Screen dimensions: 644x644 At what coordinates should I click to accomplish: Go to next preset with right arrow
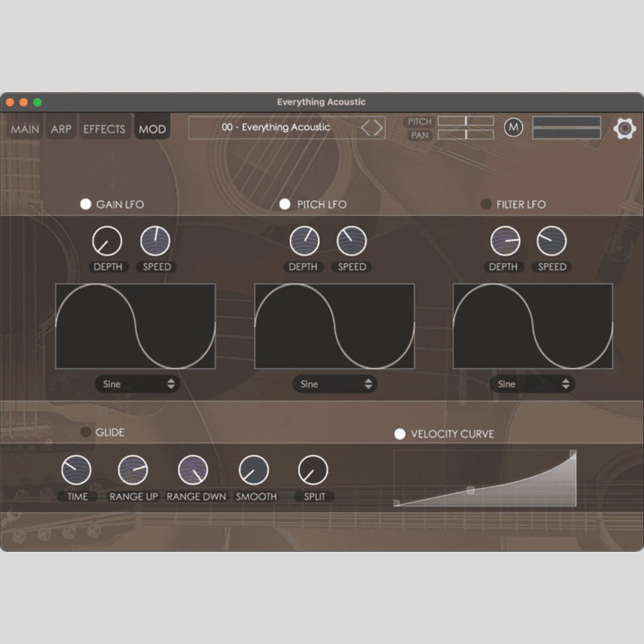[x=378, y=128]
